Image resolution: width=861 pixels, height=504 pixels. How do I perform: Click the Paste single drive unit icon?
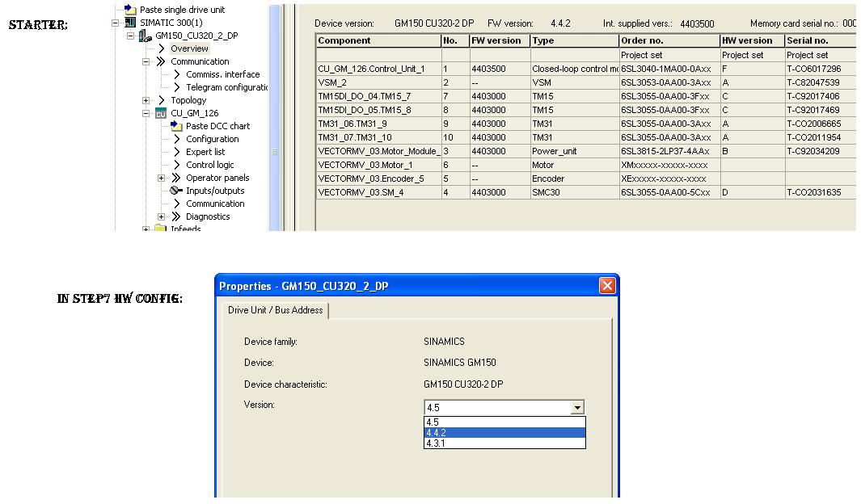point(130,10)
